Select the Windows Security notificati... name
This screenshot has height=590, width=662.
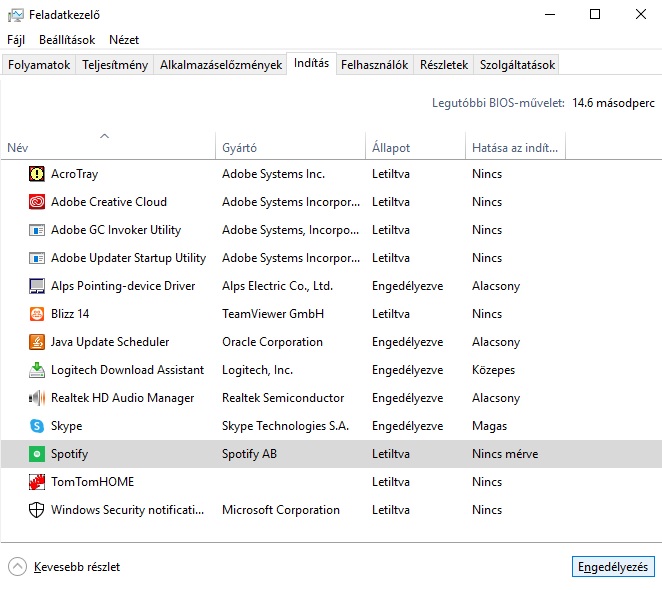click(128, 510)
